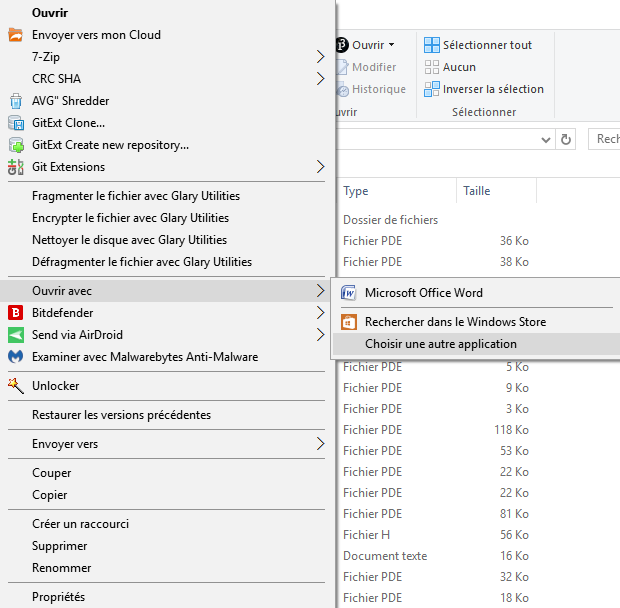Click the GitExt Create new repository icon

pyautogui.click(x=16, y=145)
